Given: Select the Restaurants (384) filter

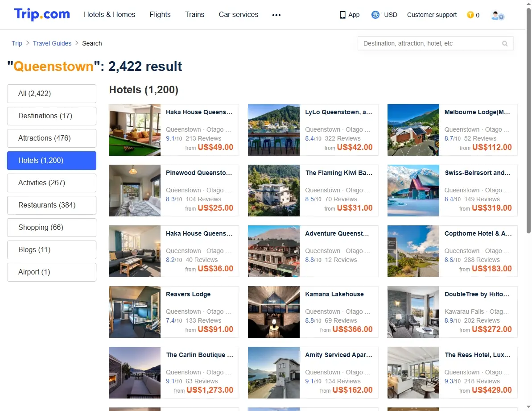Looking at the screenshot, I should click(52, 205).
